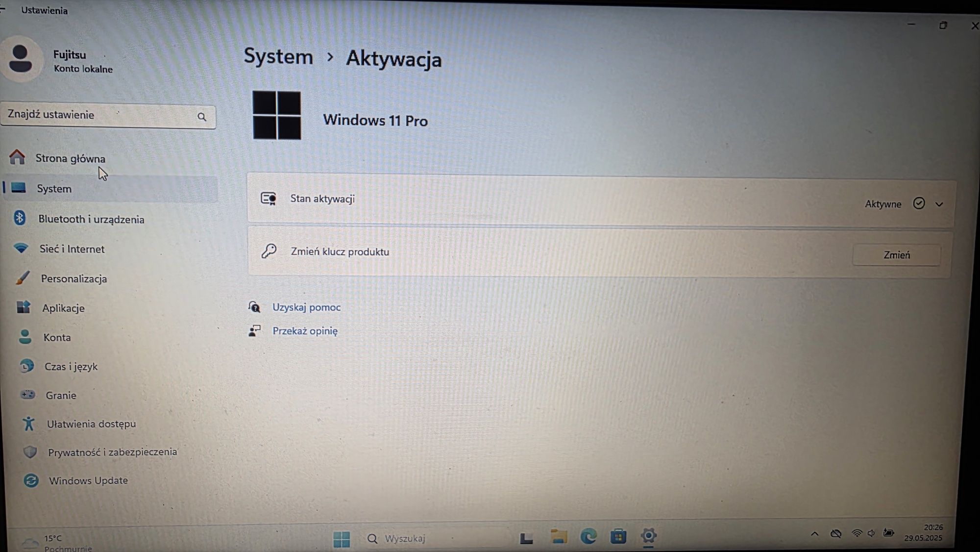The image size is (980, 552).
Task: Click the Settings gear taskbar icon
Action: 648,535
